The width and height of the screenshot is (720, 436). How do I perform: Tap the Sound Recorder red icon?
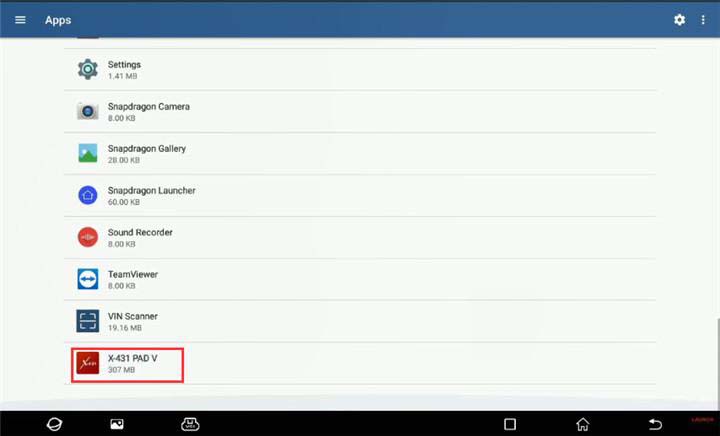coord(87,237)
